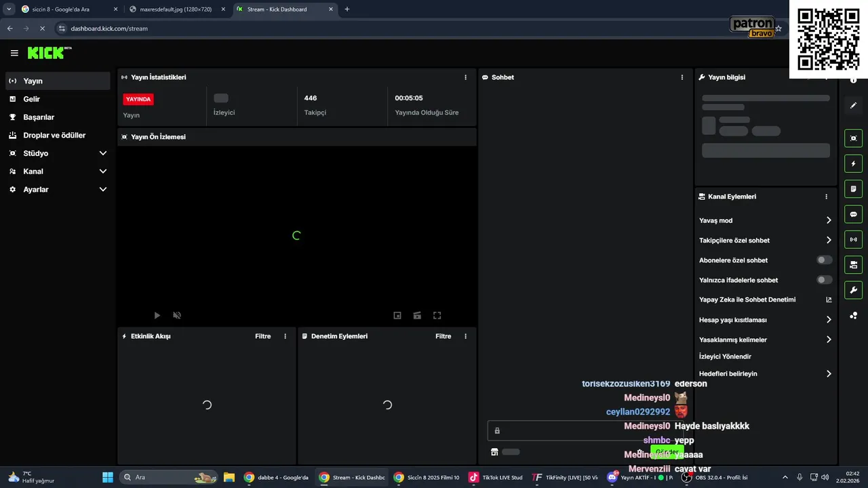Enable picture-in-picture on preview player

pyautogui.click(x=397, y=315)
